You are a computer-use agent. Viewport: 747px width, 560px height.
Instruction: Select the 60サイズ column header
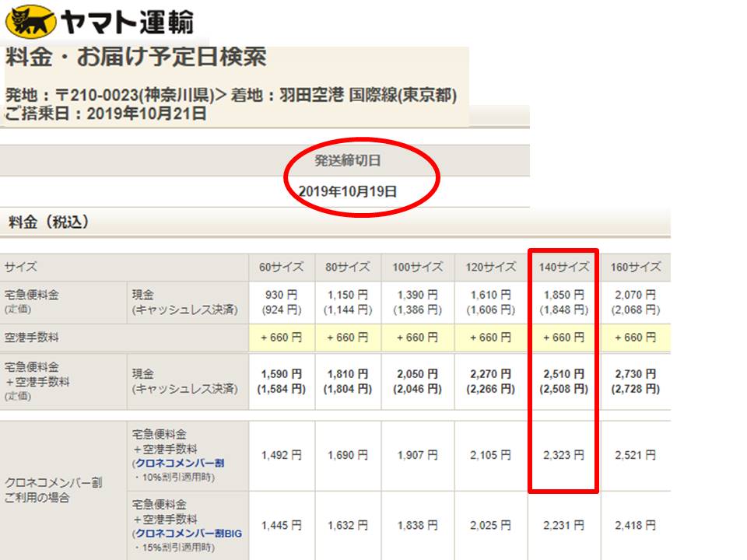pyautogui.click(x=282, y=267)
